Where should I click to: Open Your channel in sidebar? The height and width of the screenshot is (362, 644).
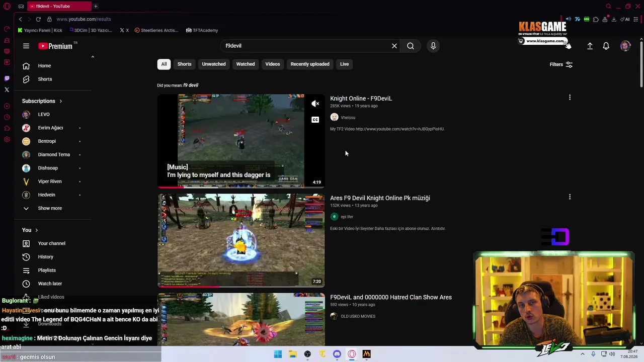pyautogui.click(x=53, y=243)
